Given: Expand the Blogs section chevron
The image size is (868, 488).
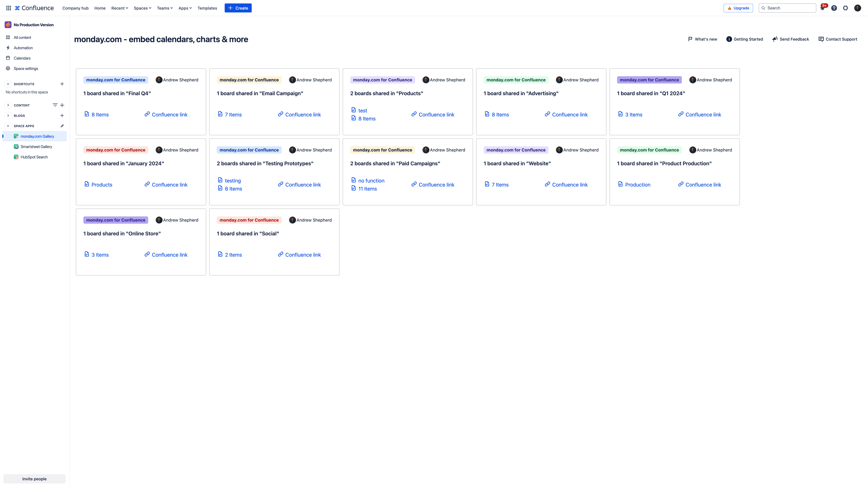Looking at the screenshot, I should click(8, 115).
